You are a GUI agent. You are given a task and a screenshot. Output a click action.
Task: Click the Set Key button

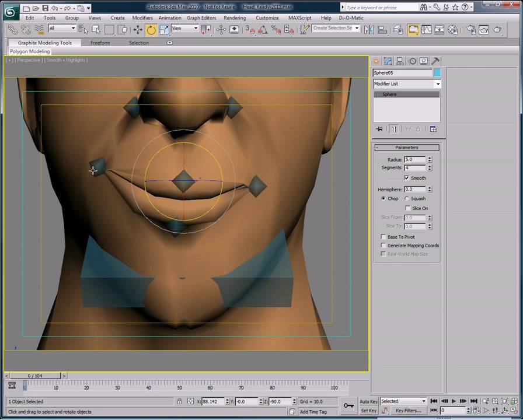(x=368, y=411)
